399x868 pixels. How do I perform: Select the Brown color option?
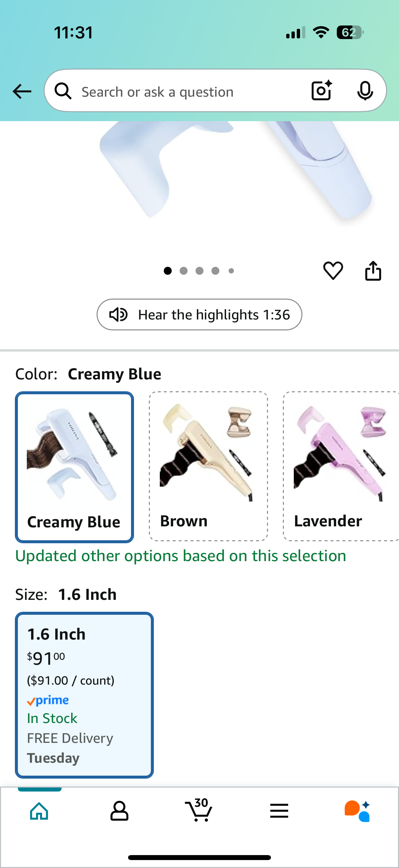[x=208, y=466]
